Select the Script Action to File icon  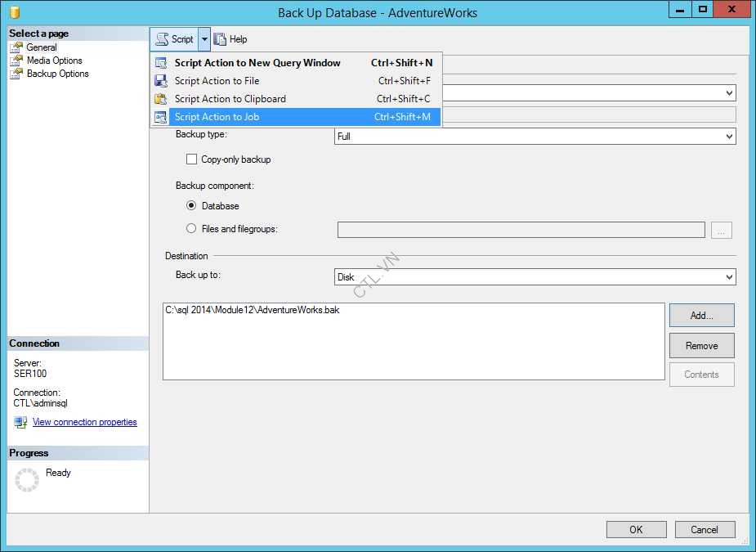pos(160,80)
